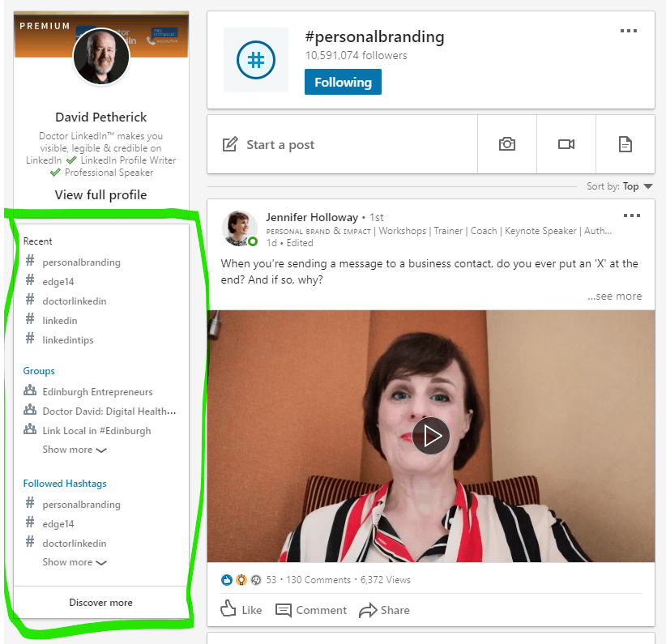Screen dimensions: 666x644
Task: Click the hash icon beside recent linkedin
Action: (30, 318)
